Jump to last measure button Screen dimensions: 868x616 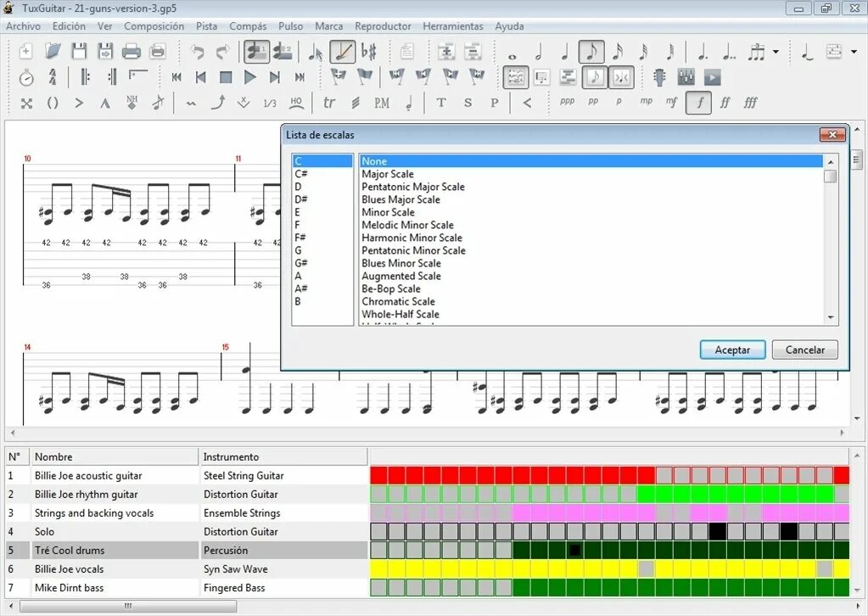[300, 77]
